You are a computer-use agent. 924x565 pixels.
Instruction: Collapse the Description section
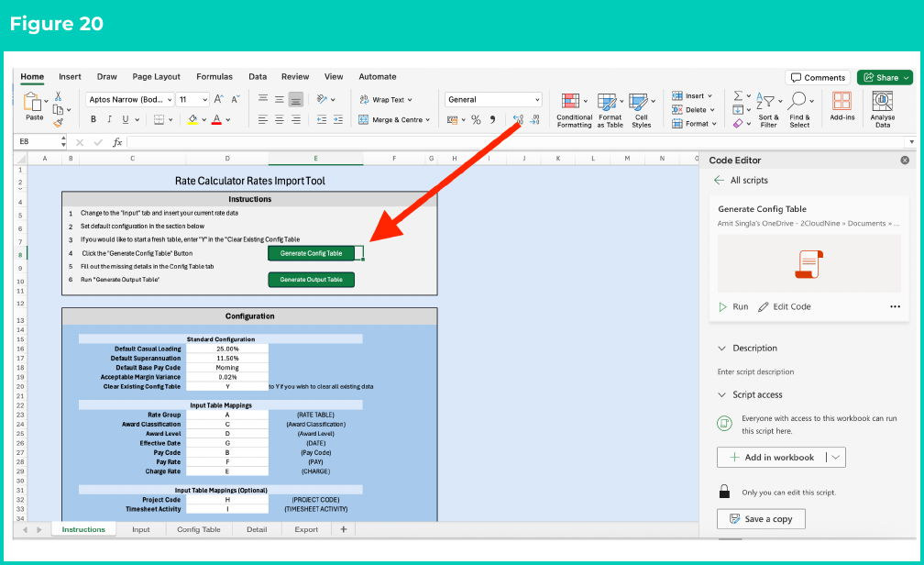point(722,348)
